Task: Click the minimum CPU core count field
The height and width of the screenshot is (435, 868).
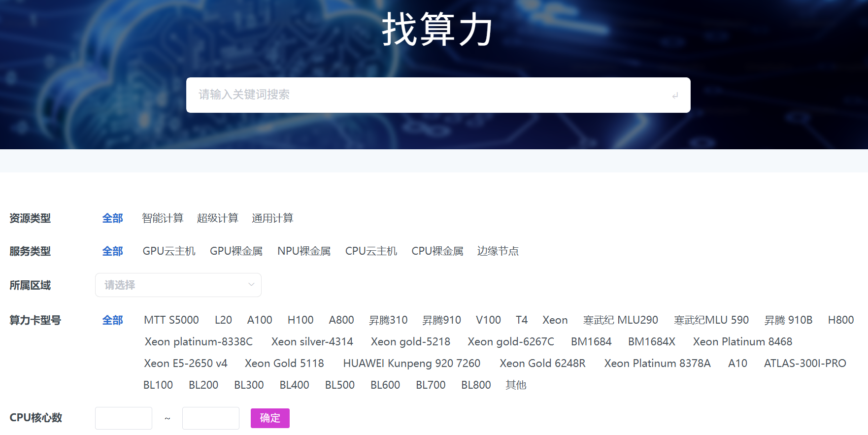Action: tap(124, 418)
